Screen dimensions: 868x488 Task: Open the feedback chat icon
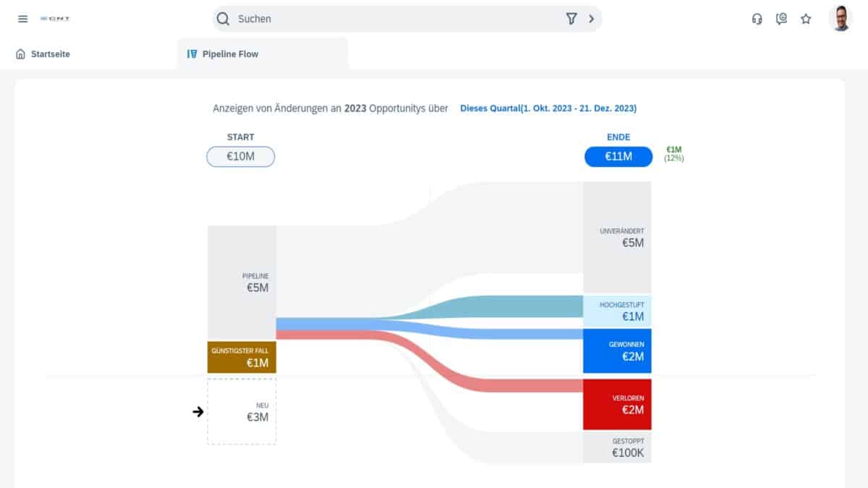pyautogui.click(x=781, y=19)
